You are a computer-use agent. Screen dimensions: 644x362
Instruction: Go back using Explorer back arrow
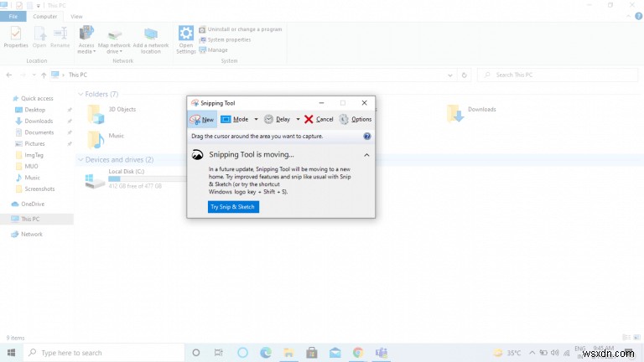click(x=9, y=75)
